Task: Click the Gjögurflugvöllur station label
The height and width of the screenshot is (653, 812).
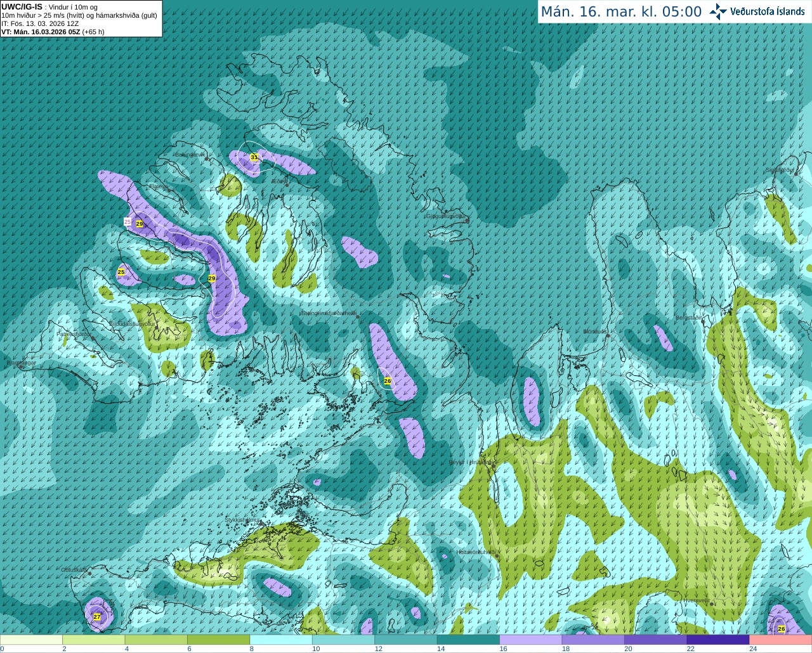Action: pos(445,216)
